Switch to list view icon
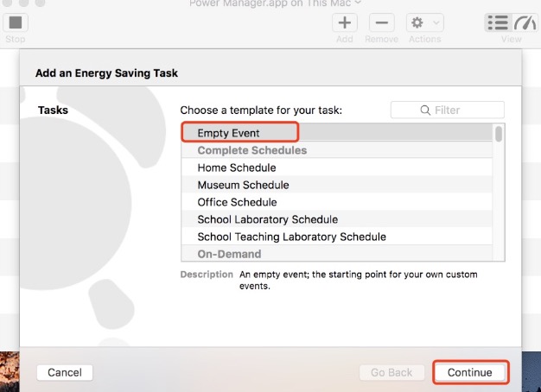The height and width of the screenshot is (392, 541). (x=498, y=23)
